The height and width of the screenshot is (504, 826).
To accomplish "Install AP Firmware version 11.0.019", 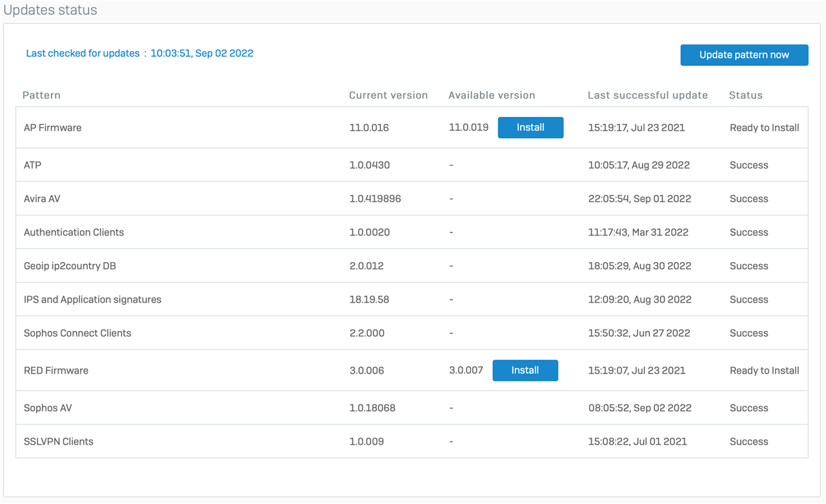I will pos(530,128).
